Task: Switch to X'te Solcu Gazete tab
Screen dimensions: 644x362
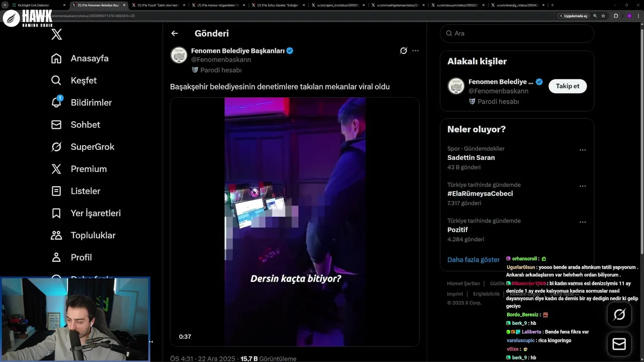Action: click(x=278, y=5)
